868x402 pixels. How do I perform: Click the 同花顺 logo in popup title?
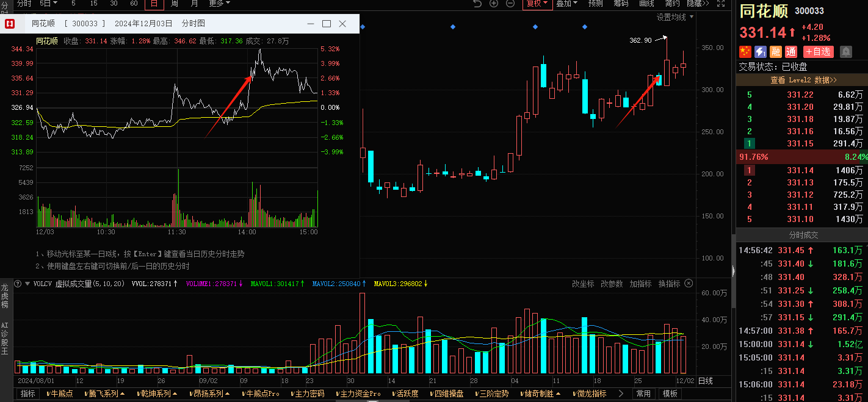tap(10, 24)
